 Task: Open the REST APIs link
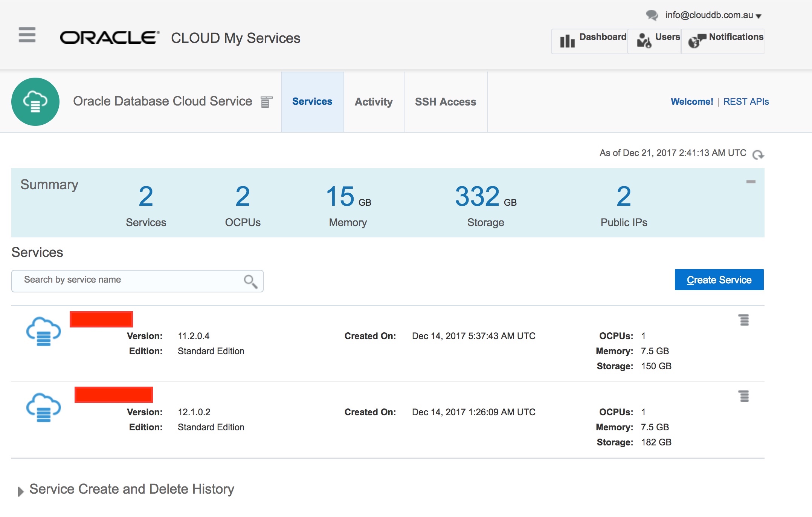pos(746,102)
